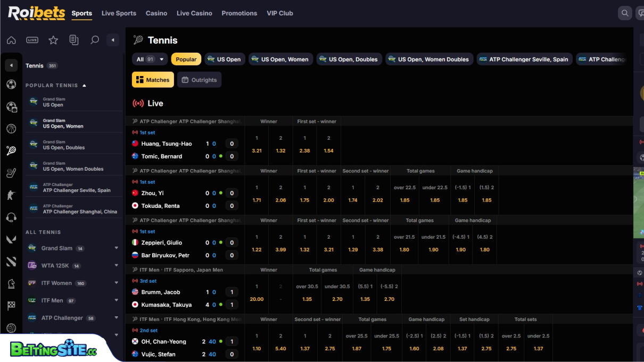Open the esports headset sport icon
Viewport: 644px width, 362px height.
12,217
